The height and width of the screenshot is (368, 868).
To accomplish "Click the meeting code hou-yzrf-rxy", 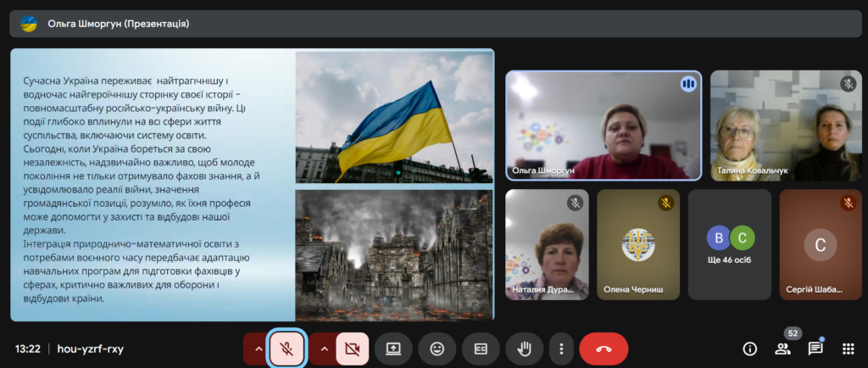I will click(90, 348).
